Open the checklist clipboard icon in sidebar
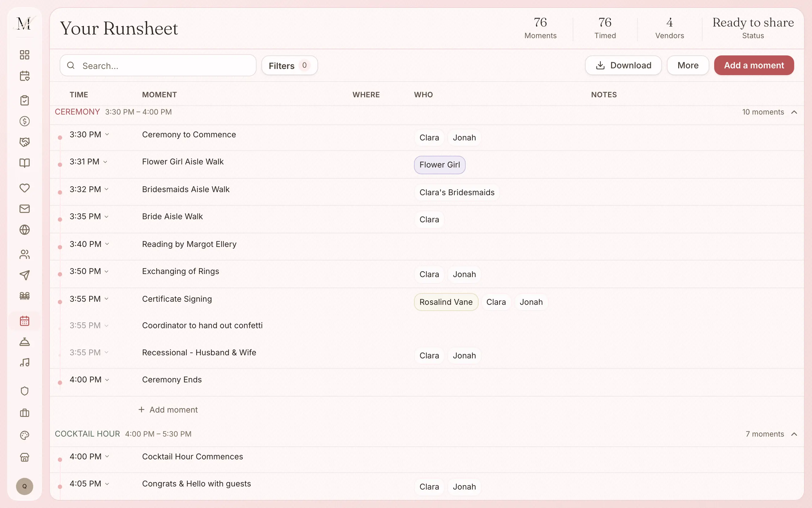This screenshot has width=812, height=508. tap(25, 100)
